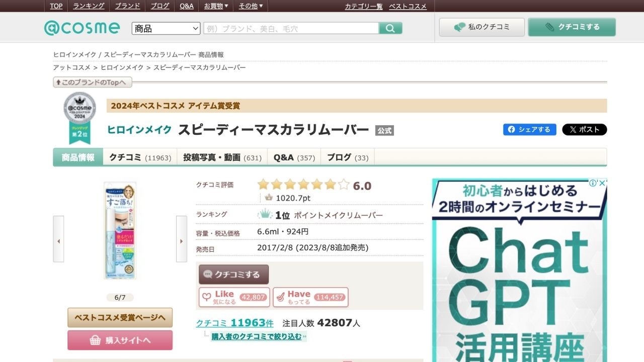Screen dimensions: 644x362
Task: Open ベストコスメ link in header
Action: (x=408, y=7)
